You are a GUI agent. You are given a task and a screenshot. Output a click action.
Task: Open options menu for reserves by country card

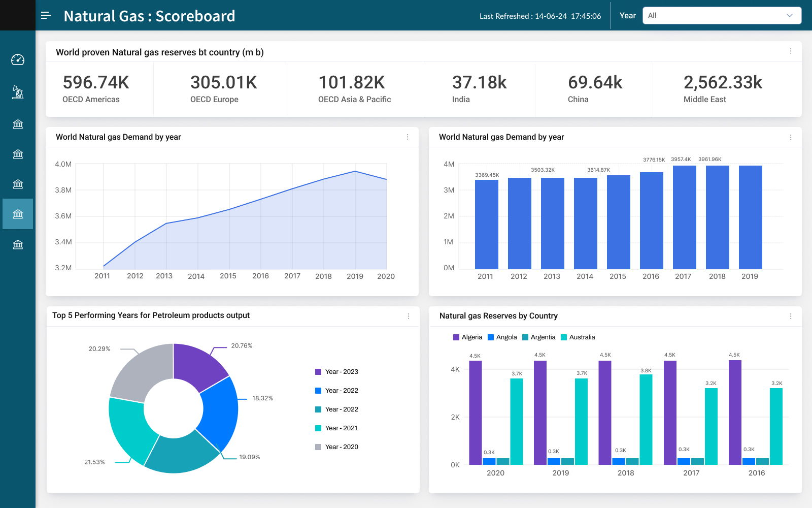pos(790,51)
